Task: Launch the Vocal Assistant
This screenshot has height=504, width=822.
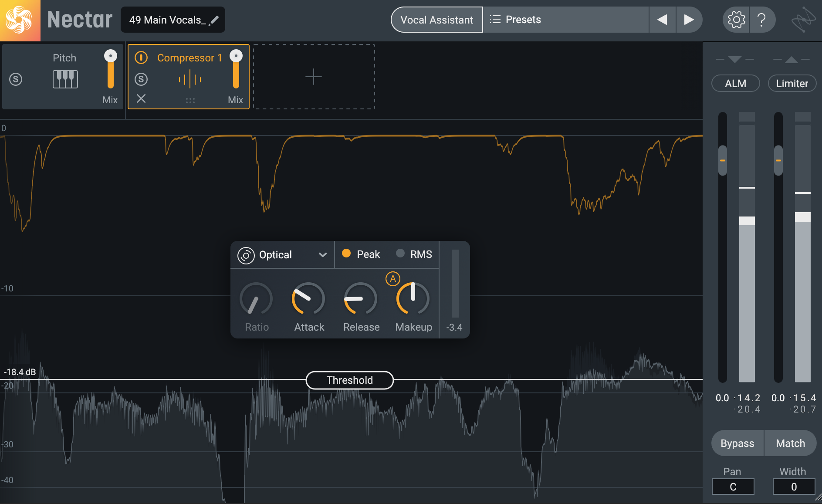Action: [x=436, y=20]
